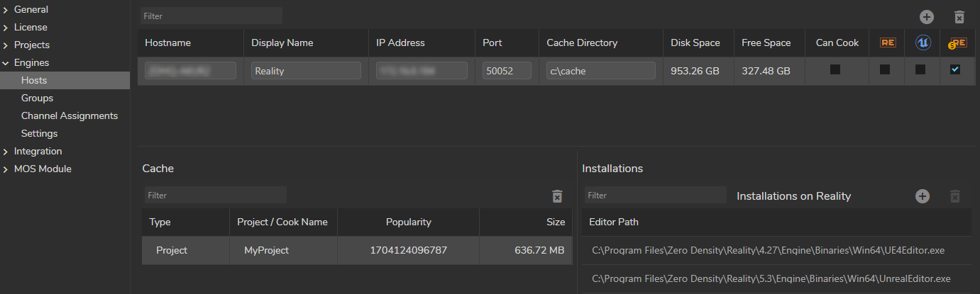Image resolution: width=980 pixels, height=294 pixels.
Task: Clear cache using the Cache trash icon
Action: click(557, 196)
